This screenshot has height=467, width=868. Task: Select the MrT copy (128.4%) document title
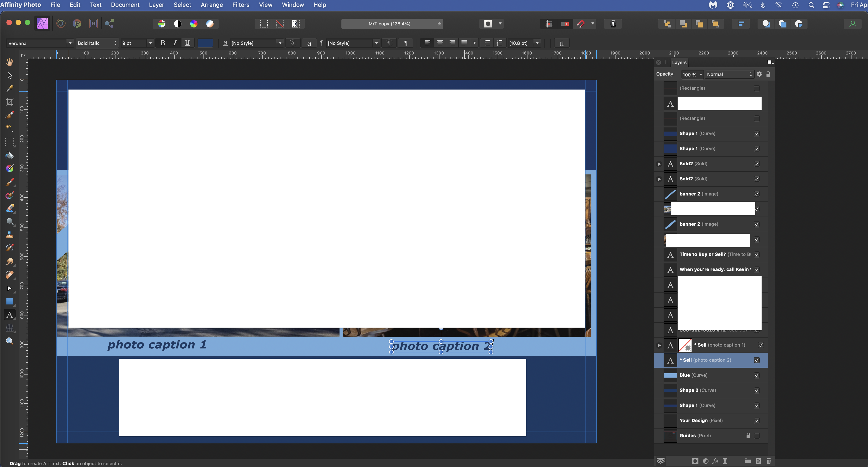coord(390,24)
